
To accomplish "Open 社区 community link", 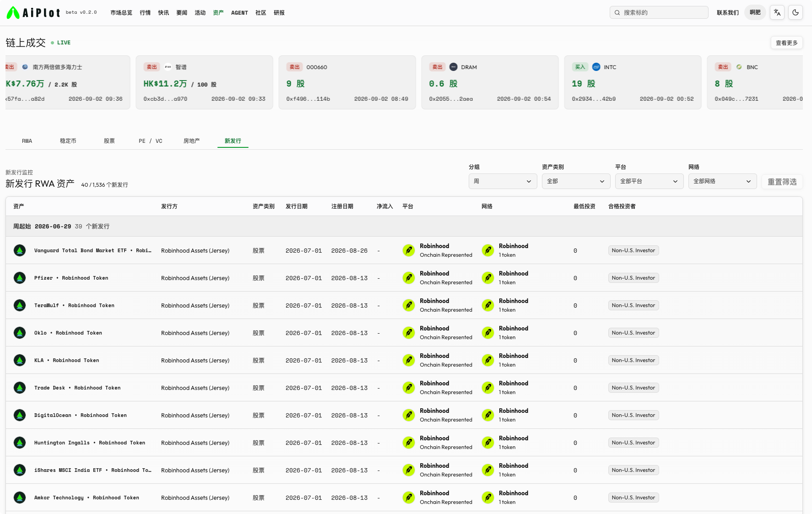I will pos(261,13).
